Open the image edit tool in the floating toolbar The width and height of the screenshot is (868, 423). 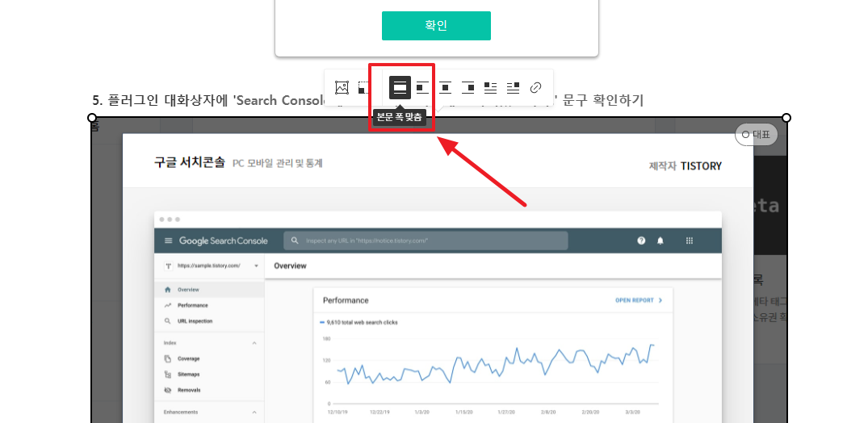(342, 87)
